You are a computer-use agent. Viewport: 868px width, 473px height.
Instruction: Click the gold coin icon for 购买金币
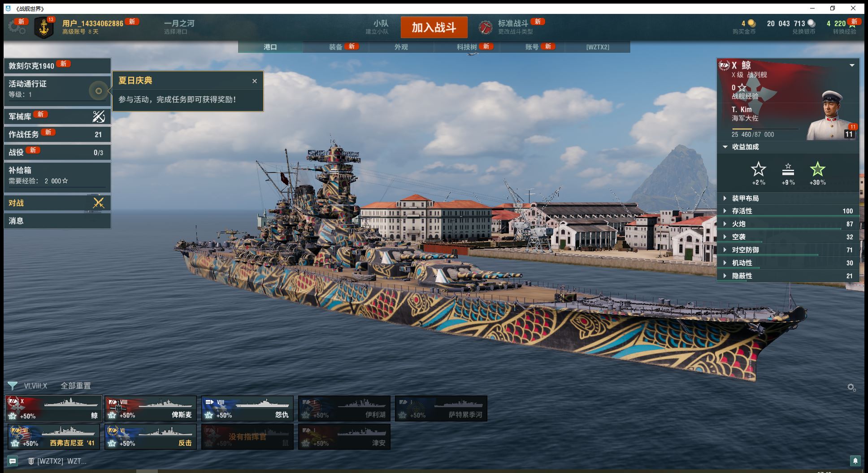pyautogui.click(x=751, y=23)
